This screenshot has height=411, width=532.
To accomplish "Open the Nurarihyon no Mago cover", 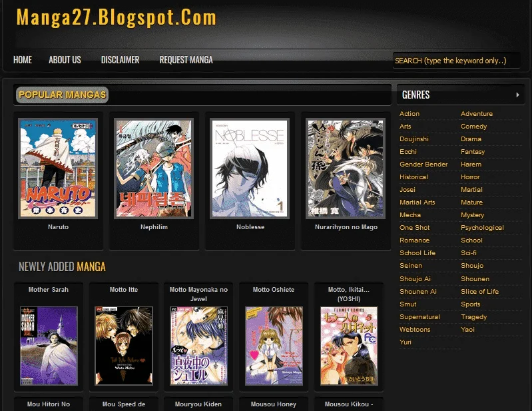I will click(x=346, y=169).
